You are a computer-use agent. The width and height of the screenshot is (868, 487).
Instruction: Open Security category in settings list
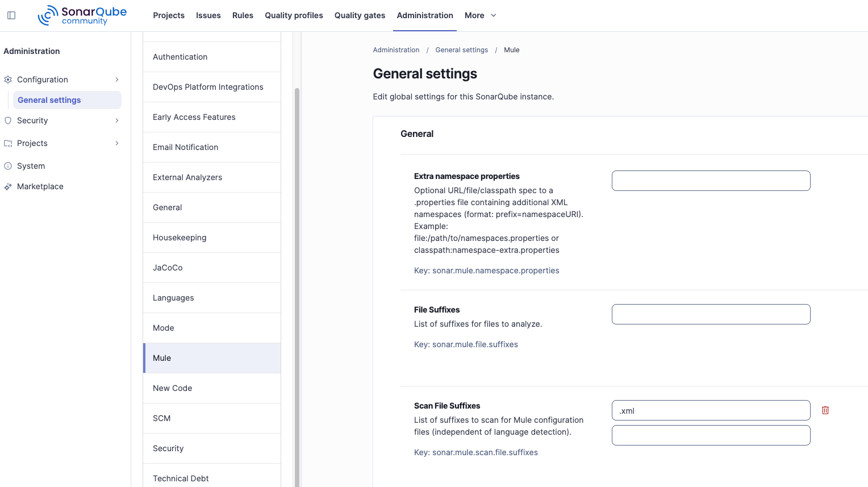click(x=212, y=448)
